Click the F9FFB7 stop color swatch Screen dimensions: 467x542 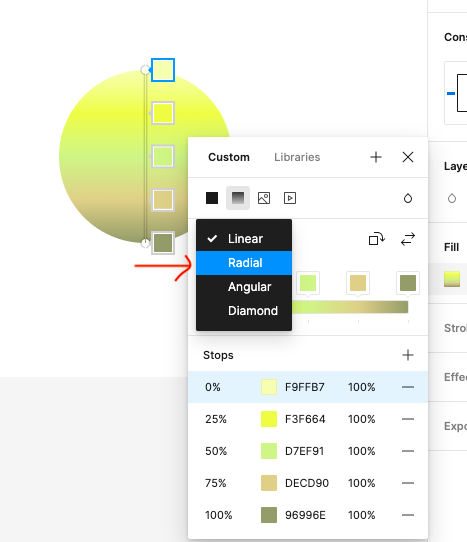tap(269, 387)
